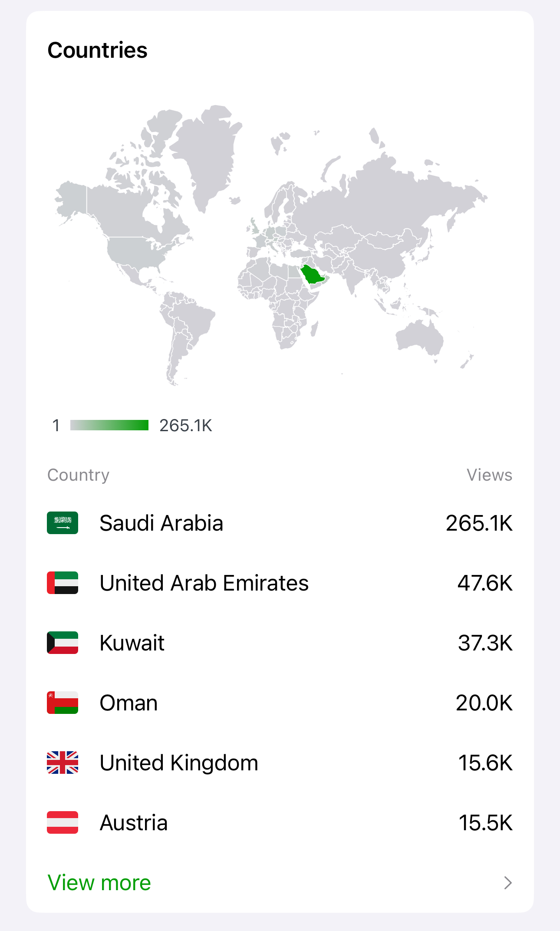Screen dimensions: 560x931
Task: Click the Countries section heading
Action: coord(98,50)
